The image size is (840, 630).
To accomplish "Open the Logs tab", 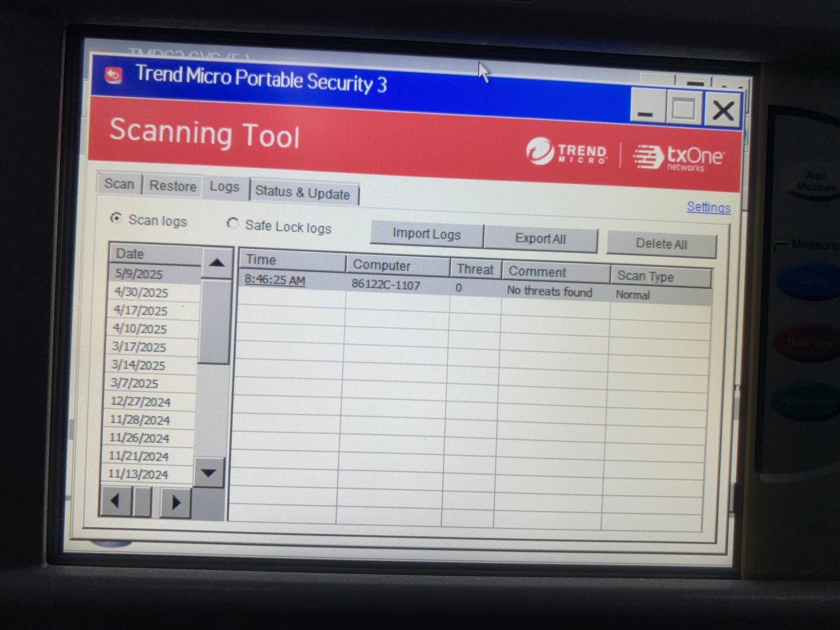I will coord(224,187).
